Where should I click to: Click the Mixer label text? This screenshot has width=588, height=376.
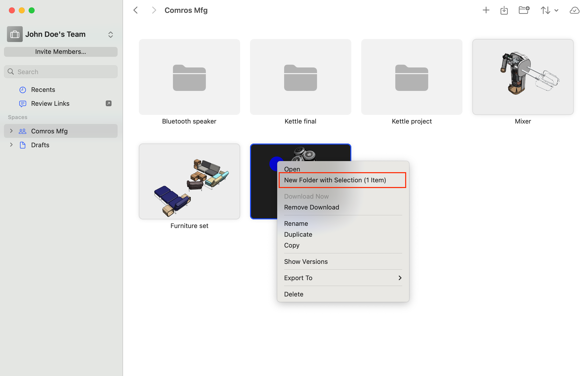[x=523, y=121]
